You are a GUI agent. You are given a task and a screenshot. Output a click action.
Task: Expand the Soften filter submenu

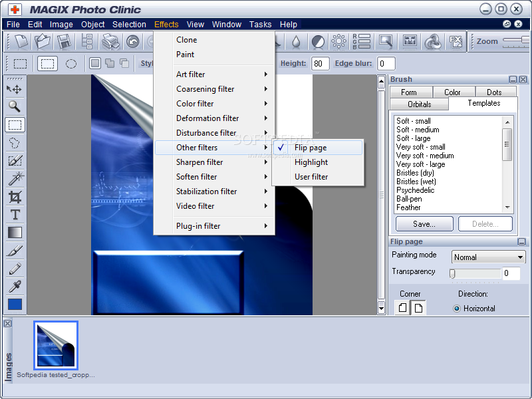point(214,177)
